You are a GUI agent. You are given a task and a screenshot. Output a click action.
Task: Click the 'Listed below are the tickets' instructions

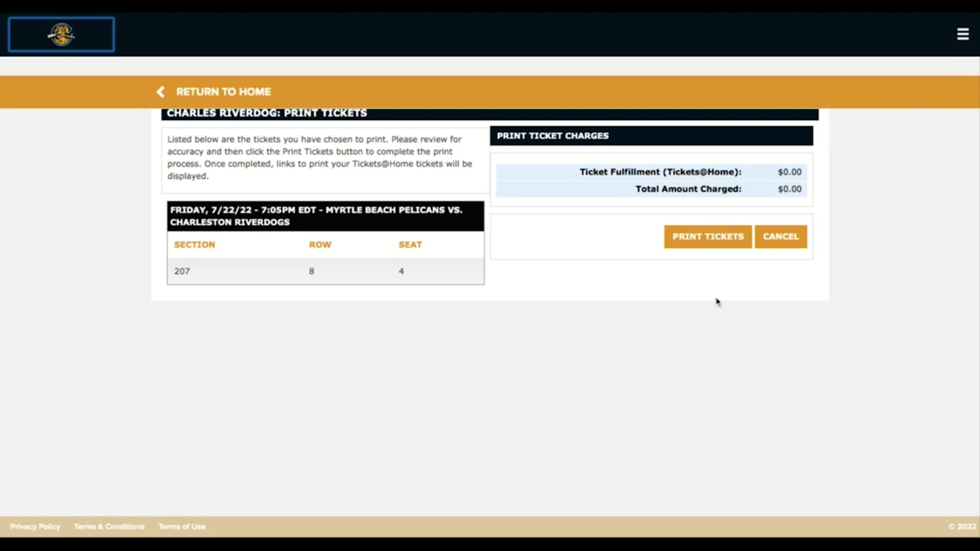point(320,158)
